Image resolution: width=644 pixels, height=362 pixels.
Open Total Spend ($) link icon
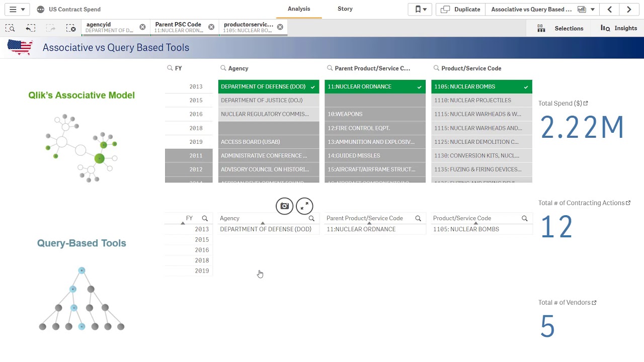pos(586,103)
